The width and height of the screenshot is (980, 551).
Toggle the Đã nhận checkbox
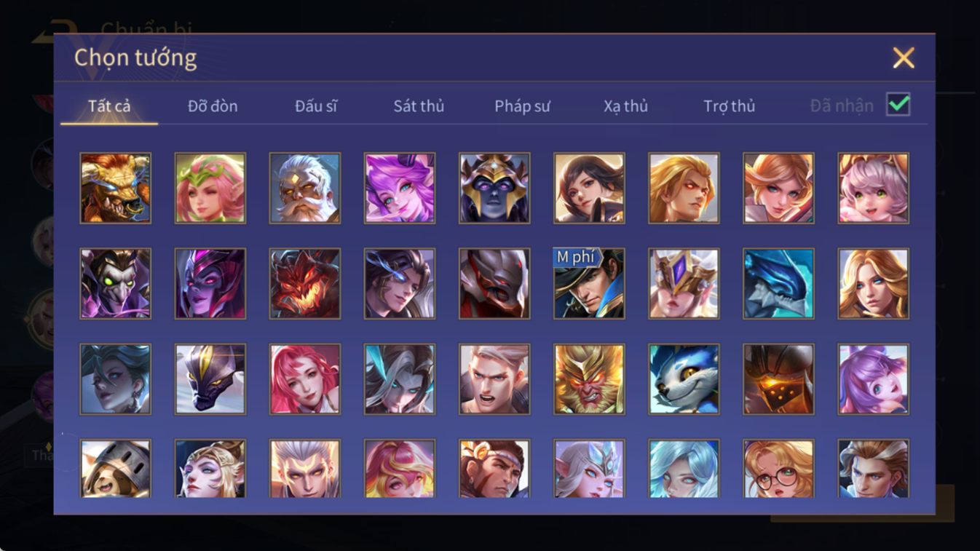point(898,105)
